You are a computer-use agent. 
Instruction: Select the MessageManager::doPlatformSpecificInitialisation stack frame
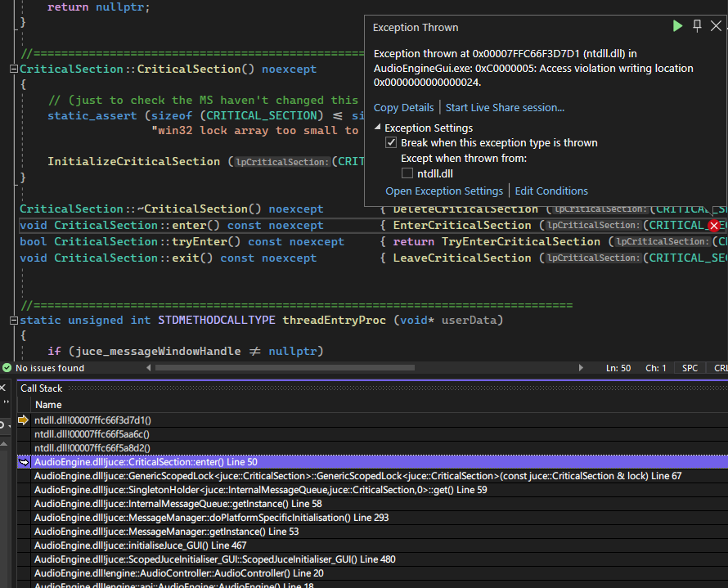(211, 518)
